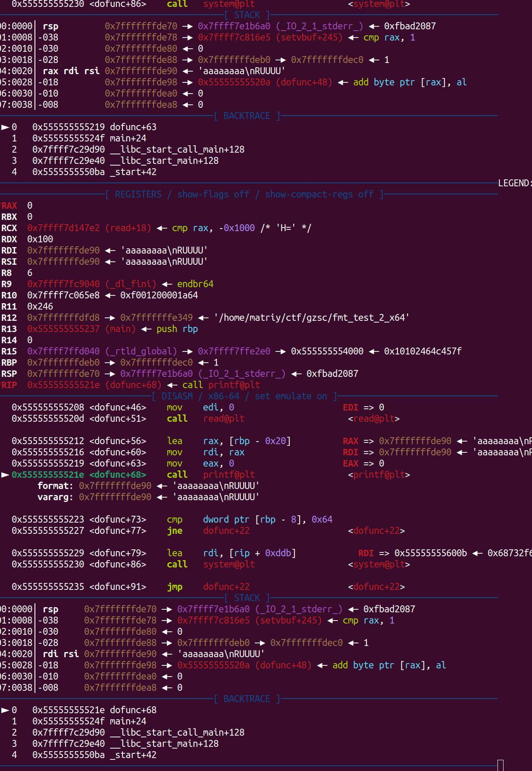Screen dimensions: 532x771
Task: Click the R15 register's _rtld_global address
Action: [x=102, y=351]
